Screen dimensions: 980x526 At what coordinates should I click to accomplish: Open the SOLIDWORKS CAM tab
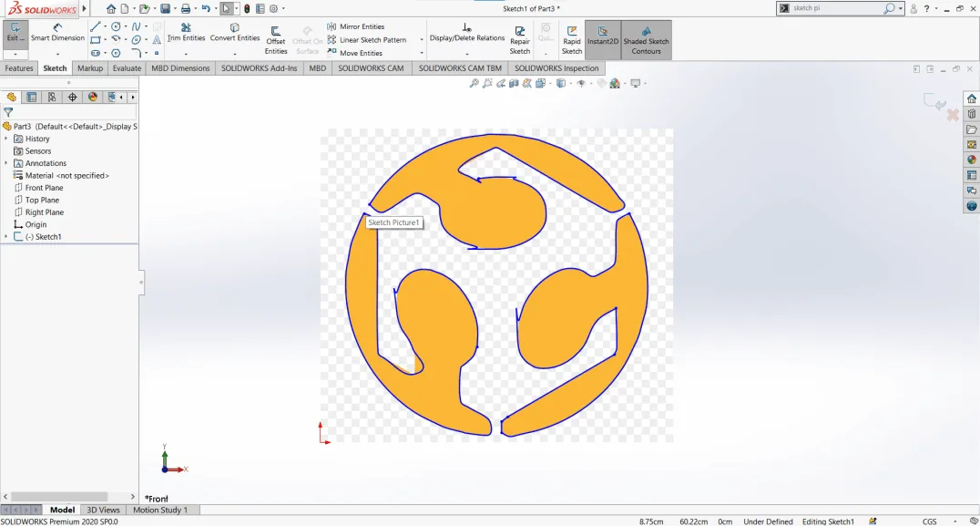click(371, 68)
